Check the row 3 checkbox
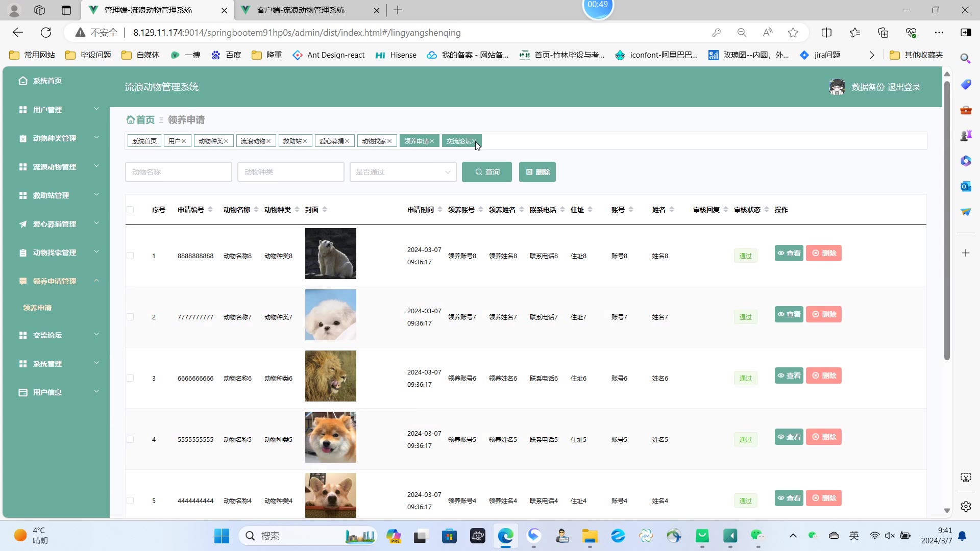The width and height of the screenshot is (980, 551). point(130,378)
